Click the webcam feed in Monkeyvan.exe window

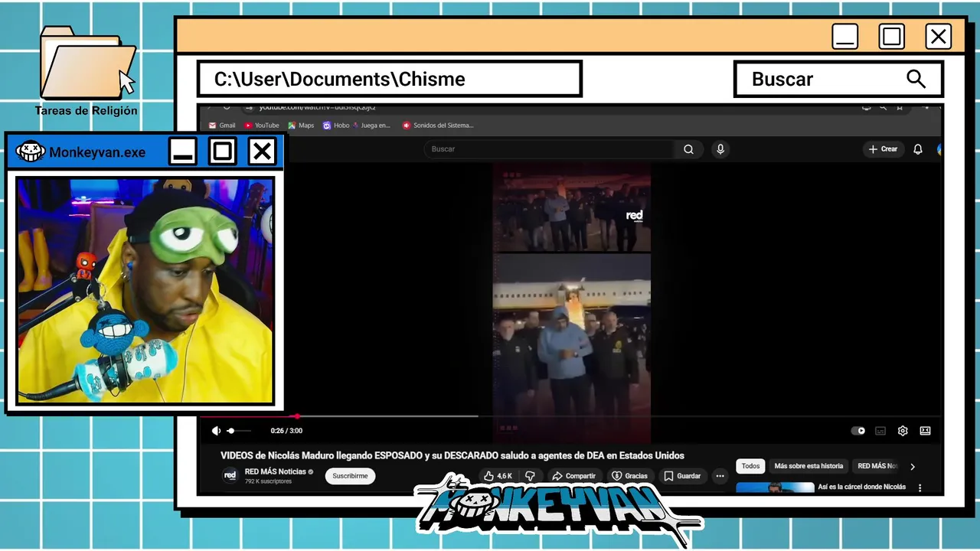[145, 291]
